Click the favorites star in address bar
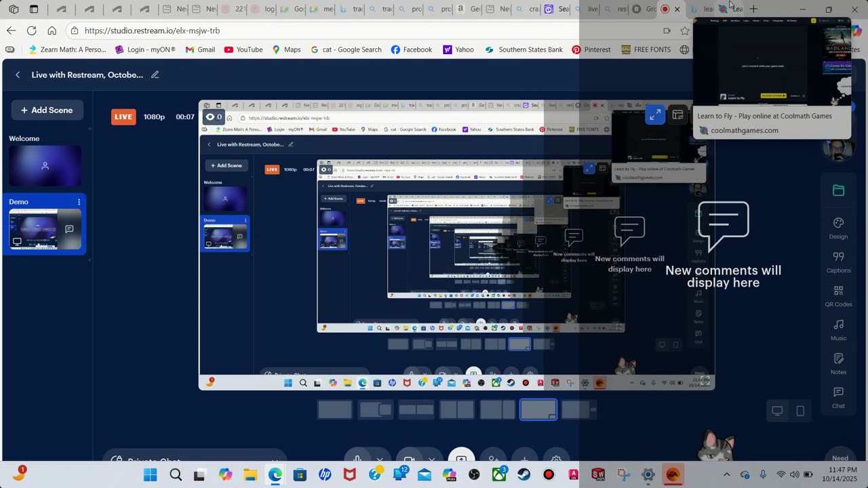 coord(685,30)
